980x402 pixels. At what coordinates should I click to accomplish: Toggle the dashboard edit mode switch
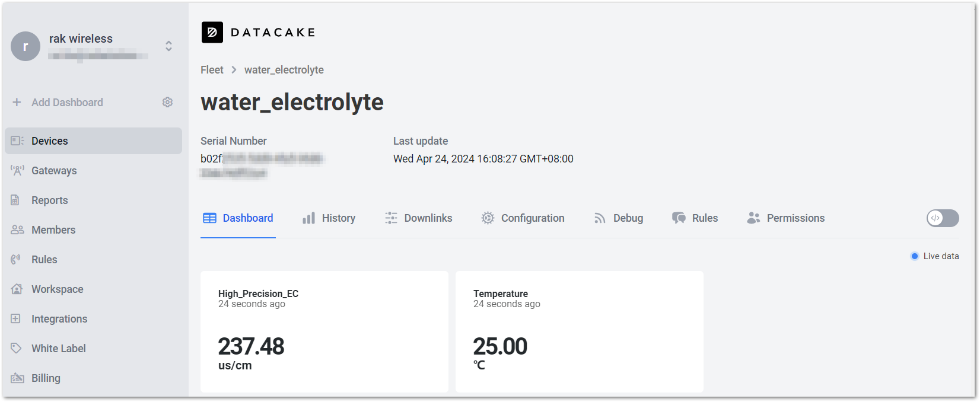(943, 218)
